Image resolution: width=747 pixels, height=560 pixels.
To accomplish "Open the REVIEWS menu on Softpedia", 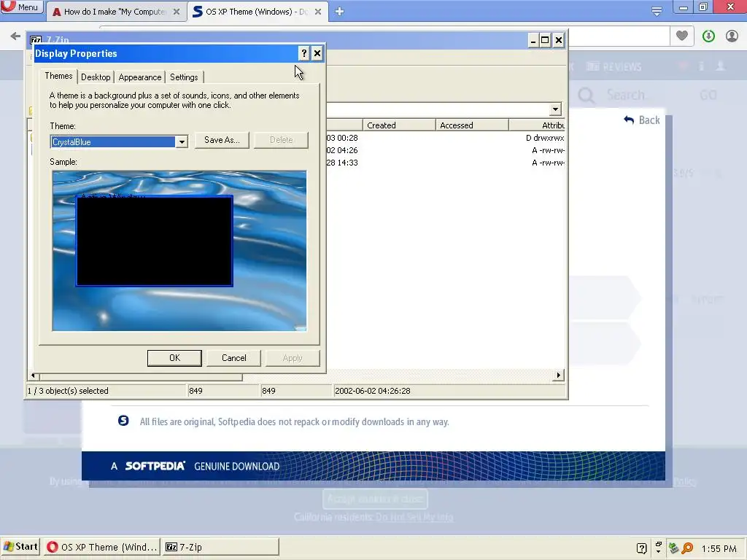I will [614, 66].
